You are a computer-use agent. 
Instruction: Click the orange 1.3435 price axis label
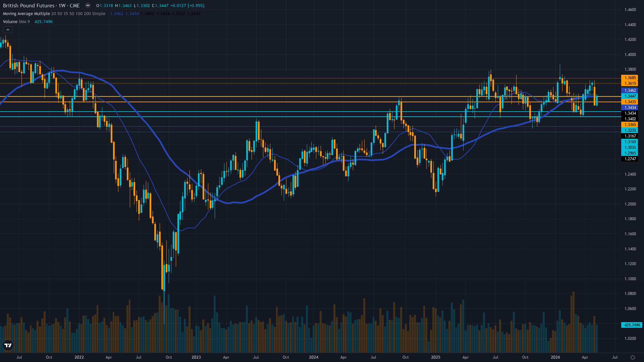[x=630, y=102]
